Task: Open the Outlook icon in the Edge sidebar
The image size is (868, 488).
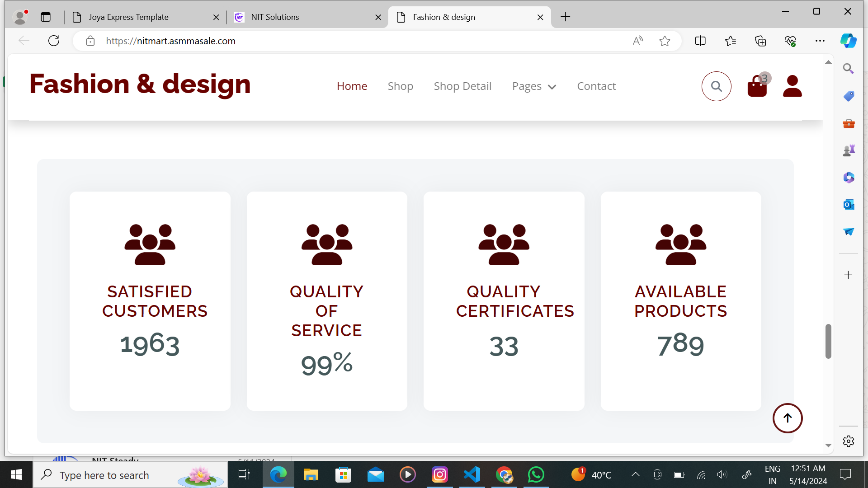Action: tap(849, 205)
